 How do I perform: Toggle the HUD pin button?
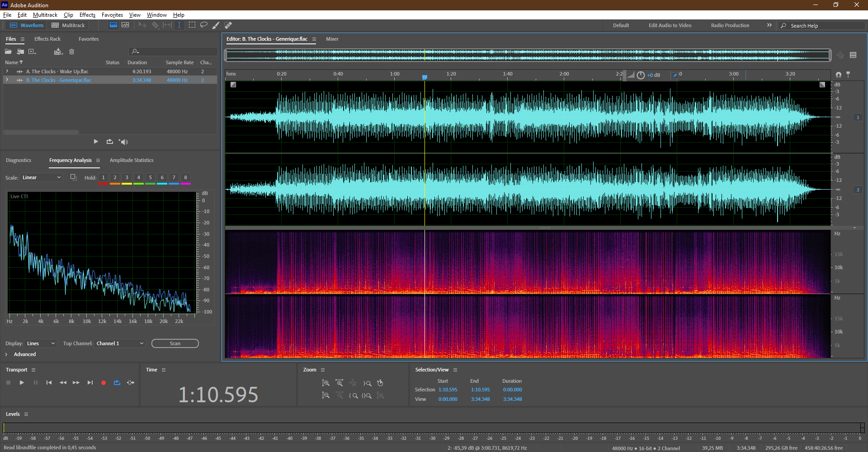(x=675, y=75)
